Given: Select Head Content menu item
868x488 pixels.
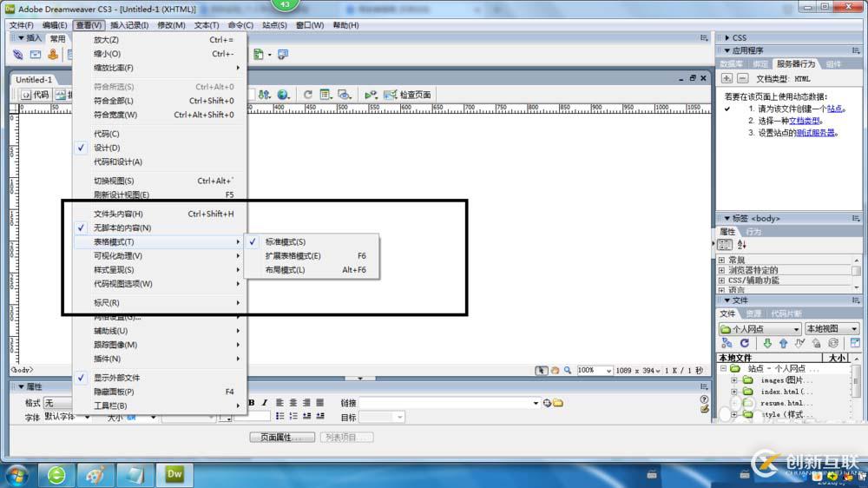Looking at the screenshot, I should 160,214.
